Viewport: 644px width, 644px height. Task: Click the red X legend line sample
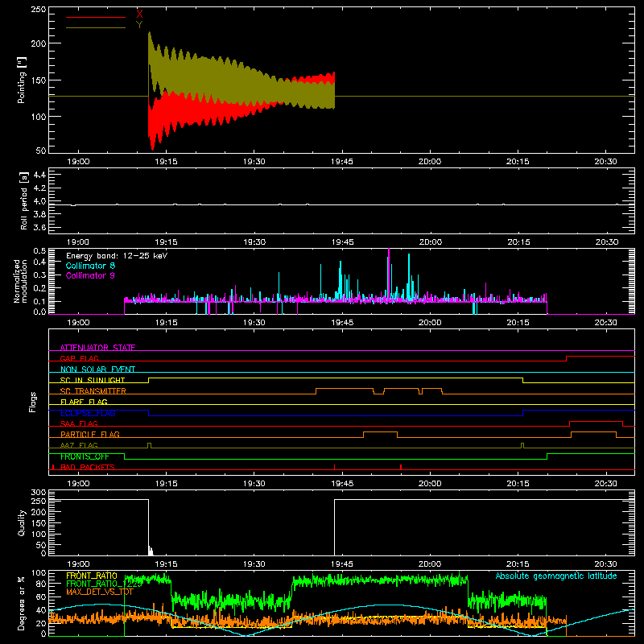click(x=96, y=17)
